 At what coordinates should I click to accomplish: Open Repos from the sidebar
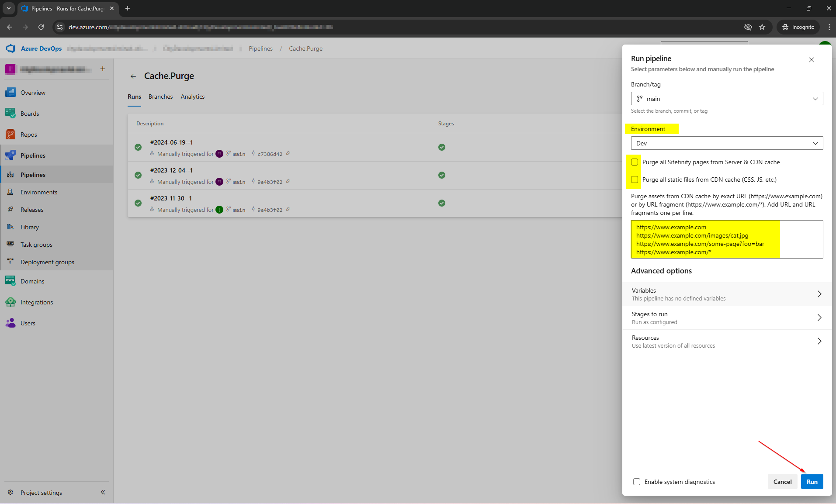point(29,134)
